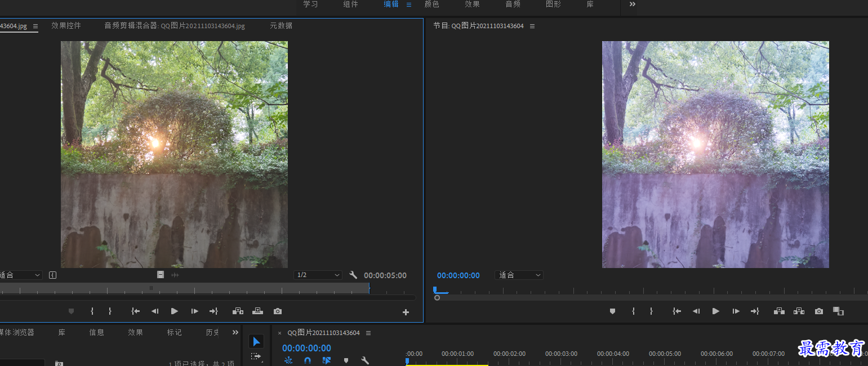Image resolution: width=868 pixels, height=366 pixels.
Task: Step back one frame in Source monitor
Action: point(155,311)
